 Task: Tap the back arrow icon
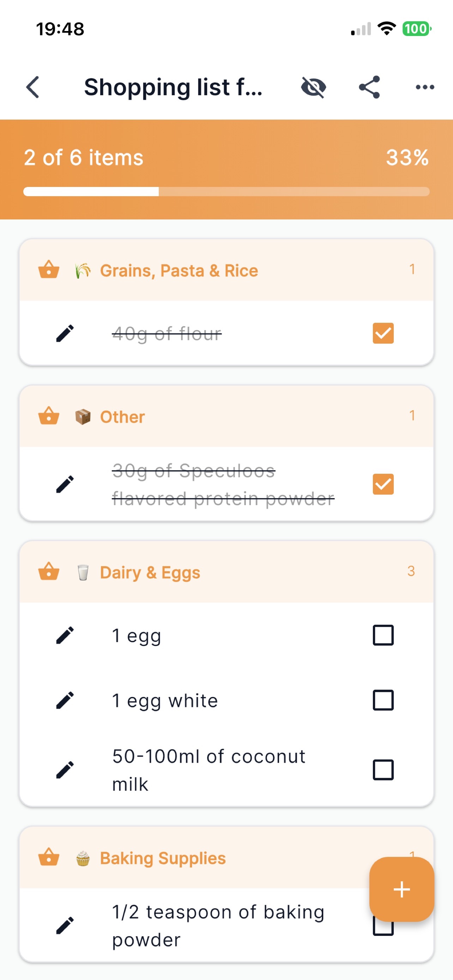[33, 87]
